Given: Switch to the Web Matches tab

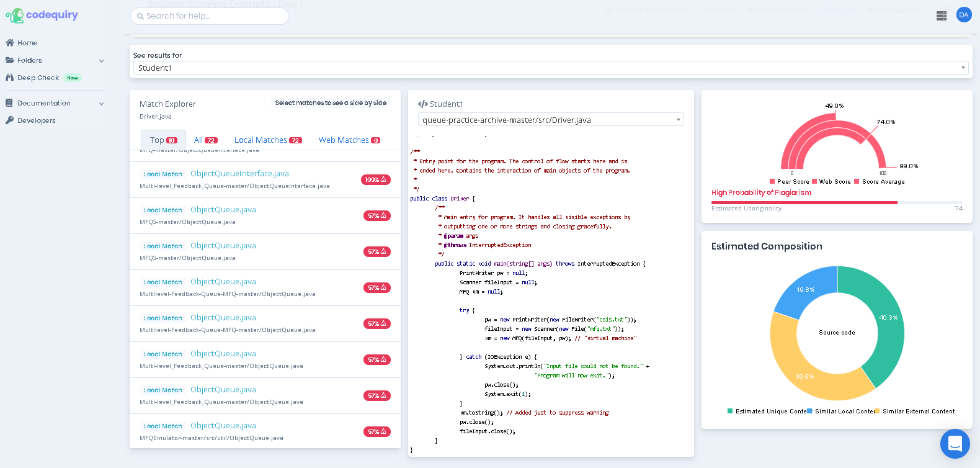Looking at the screenshot, I should click(349, 140).
